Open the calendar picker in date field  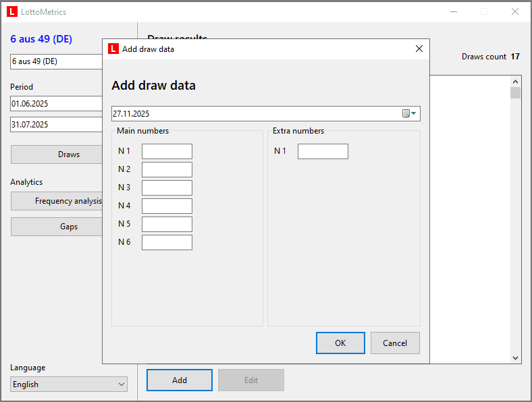409,113
